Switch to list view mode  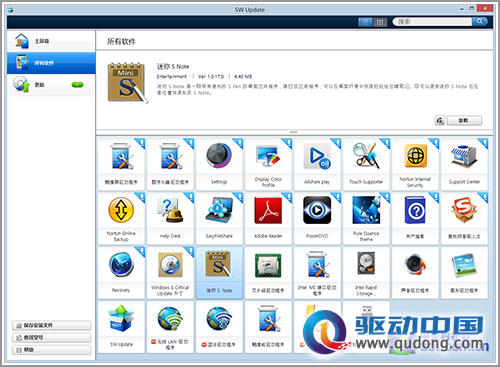pos(365,22)
